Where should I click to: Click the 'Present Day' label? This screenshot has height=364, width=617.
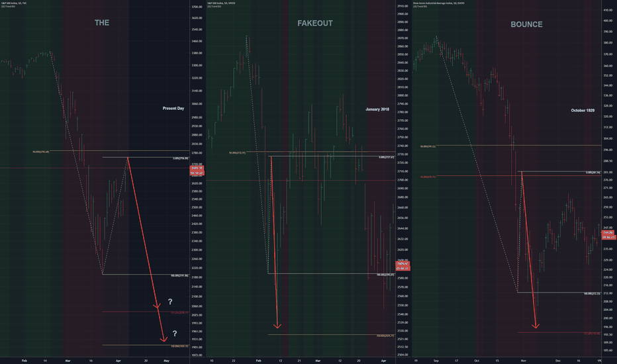click(173, 109)
